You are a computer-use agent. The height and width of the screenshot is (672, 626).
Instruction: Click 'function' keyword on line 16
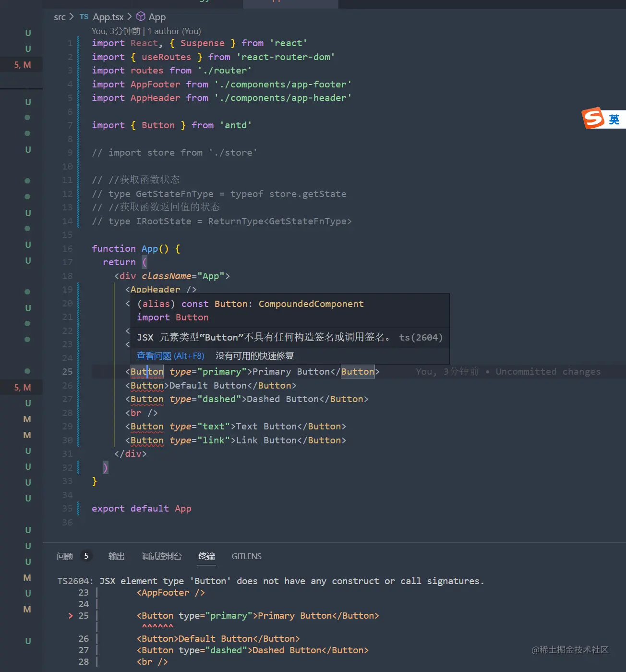[114, 249]
